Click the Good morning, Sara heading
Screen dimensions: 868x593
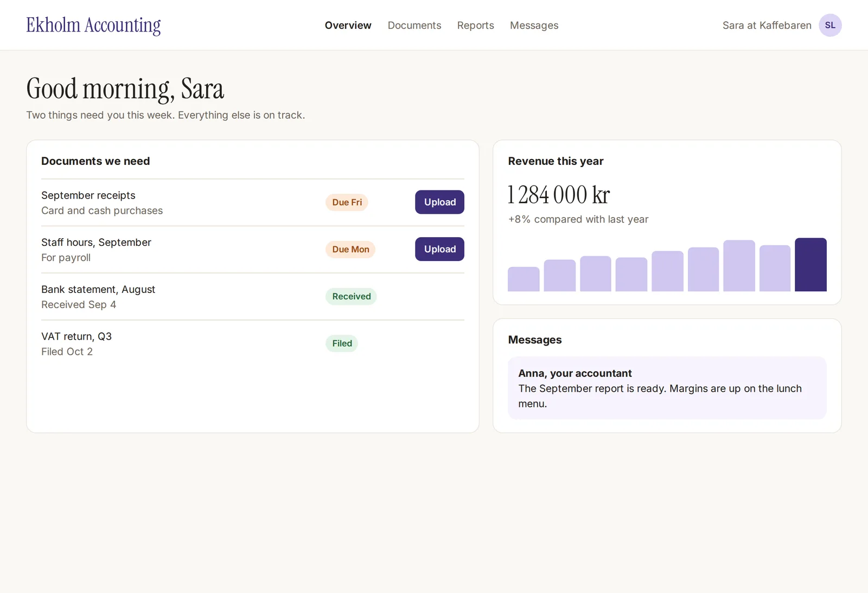point(125,88)
